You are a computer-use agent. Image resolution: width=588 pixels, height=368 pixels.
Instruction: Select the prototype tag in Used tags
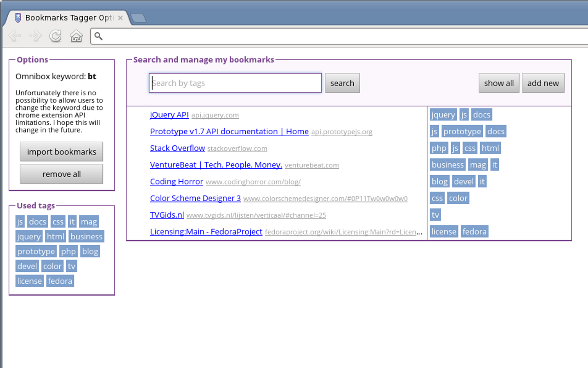coord(36,251)
